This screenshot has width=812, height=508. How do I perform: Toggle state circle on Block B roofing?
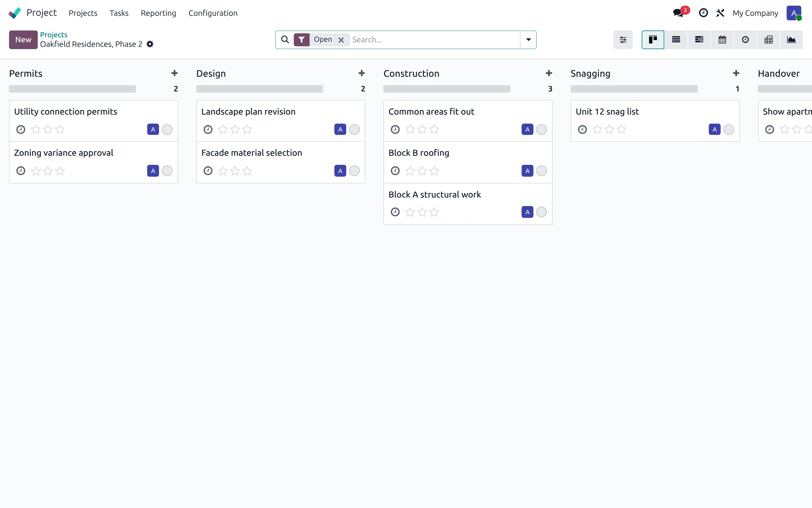(x=542, y=171)
